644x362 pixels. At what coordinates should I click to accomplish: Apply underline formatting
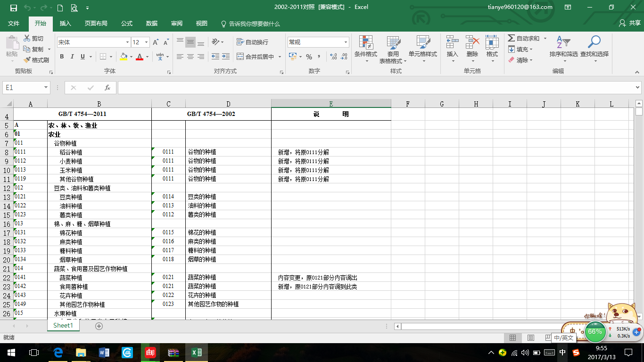coord(83,57)
